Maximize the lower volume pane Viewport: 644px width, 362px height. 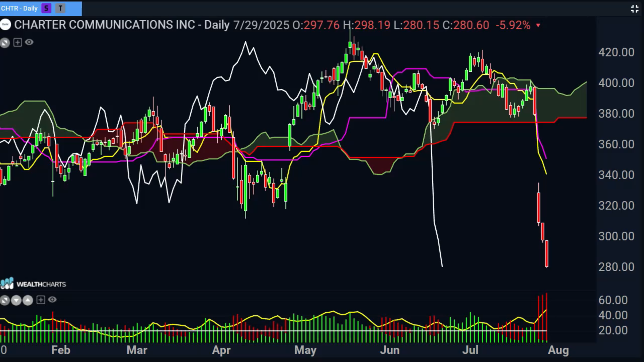point(5,300)
